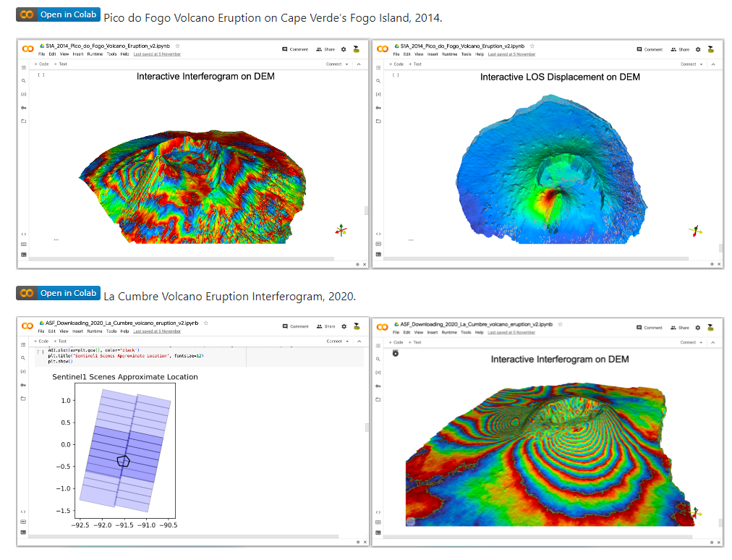732x560 pixels.
Task: Open table of contents in Sentinel1 Scenes notebook
Action: (x=24, y=344)
